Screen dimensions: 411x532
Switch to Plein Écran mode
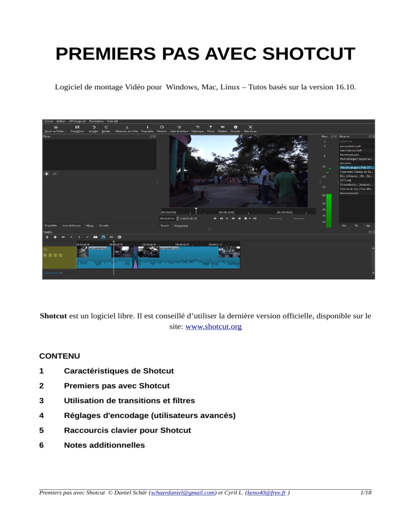coord(250,126)
